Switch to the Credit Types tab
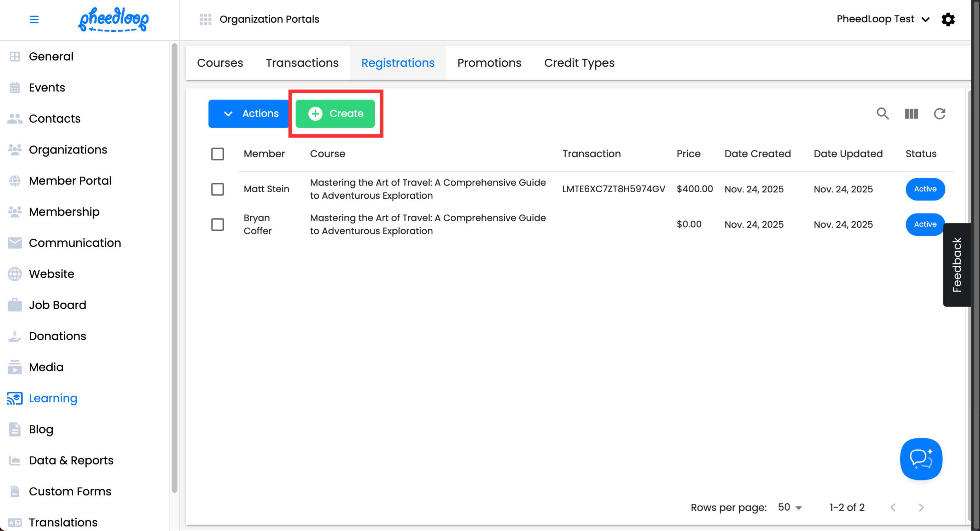This screenshot has height=531, width=980. click(579, 63)
